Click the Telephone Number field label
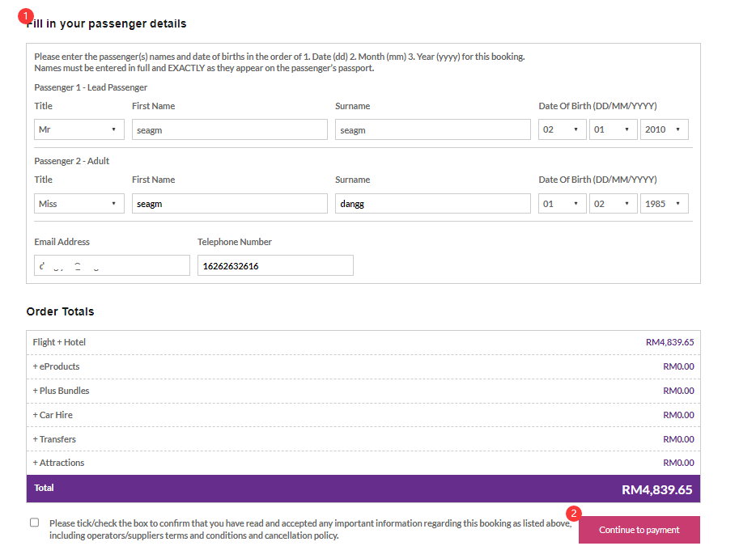 [x=234, y=242]
